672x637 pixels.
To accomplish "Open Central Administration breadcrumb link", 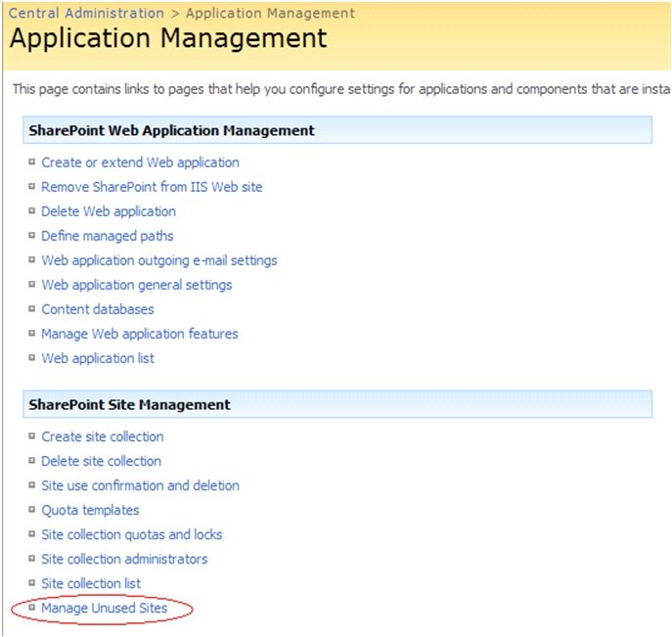I will point(86,13).
